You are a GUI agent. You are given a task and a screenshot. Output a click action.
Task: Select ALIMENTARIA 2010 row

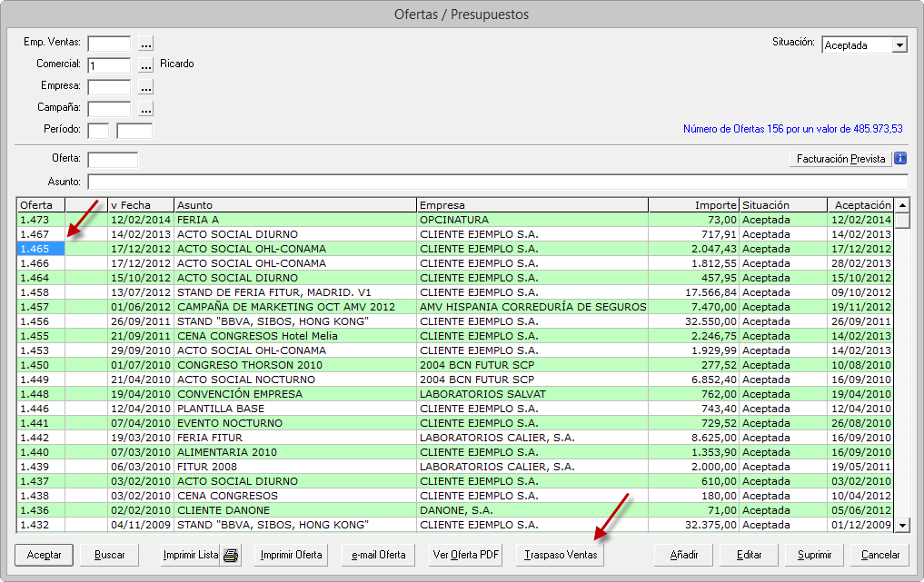[x=455, y=452]
